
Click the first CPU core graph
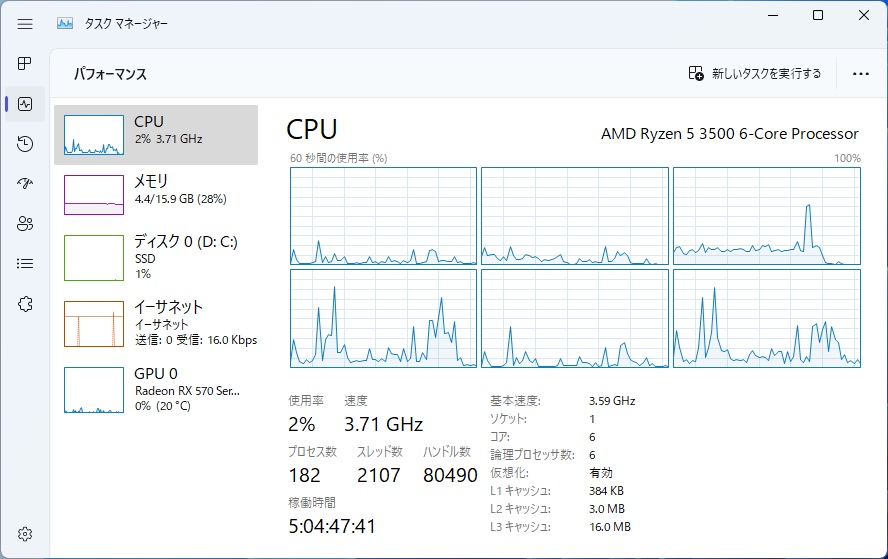(383, 216)
